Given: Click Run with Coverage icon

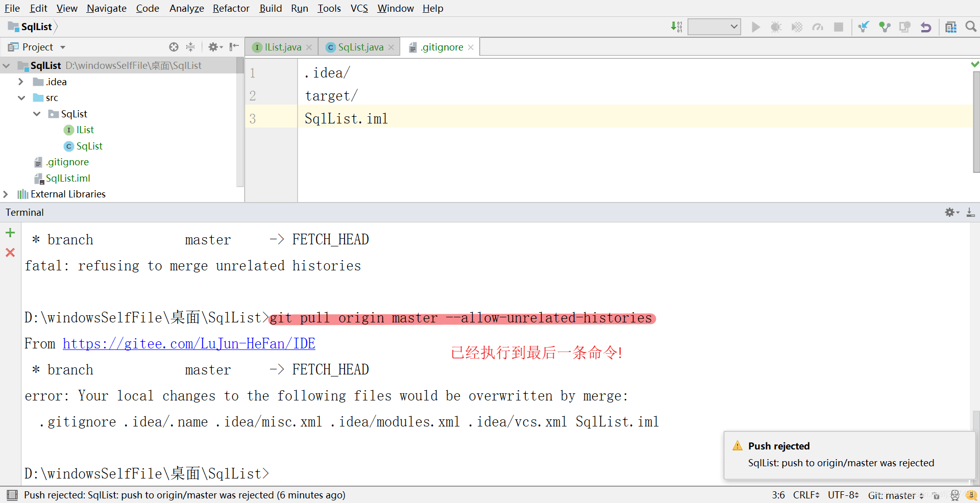Looking at the screenshot, I should [797, 27].
